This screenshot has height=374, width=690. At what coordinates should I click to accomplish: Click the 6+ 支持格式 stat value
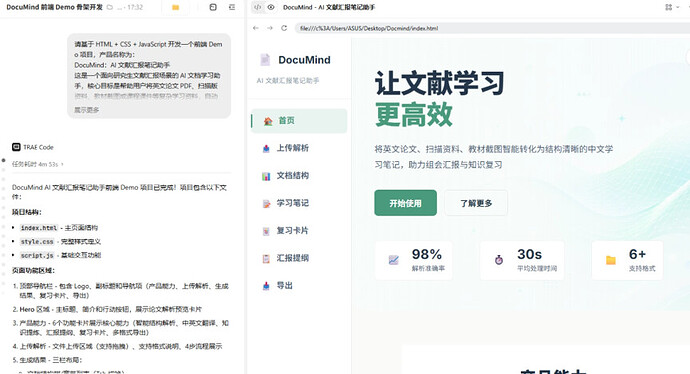click(x=637, y=254)
